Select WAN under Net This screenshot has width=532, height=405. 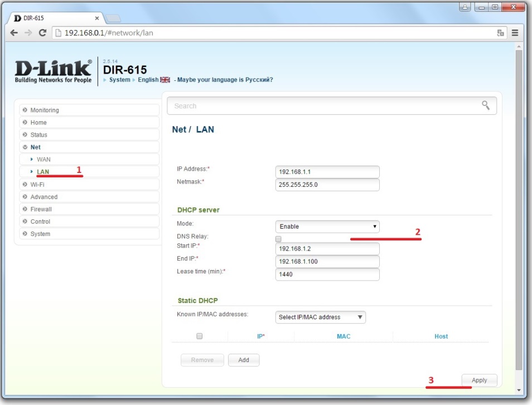[x=89, y=159]
